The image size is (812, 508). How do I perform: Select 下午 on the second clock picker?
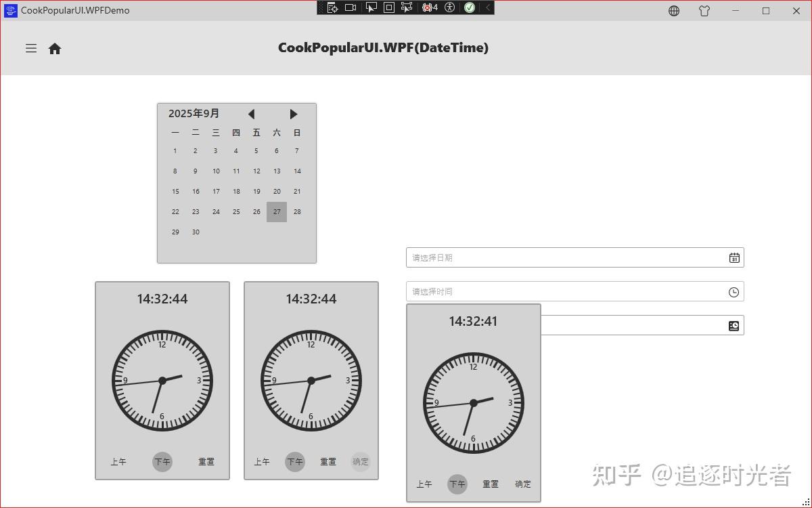coord(294,461)
